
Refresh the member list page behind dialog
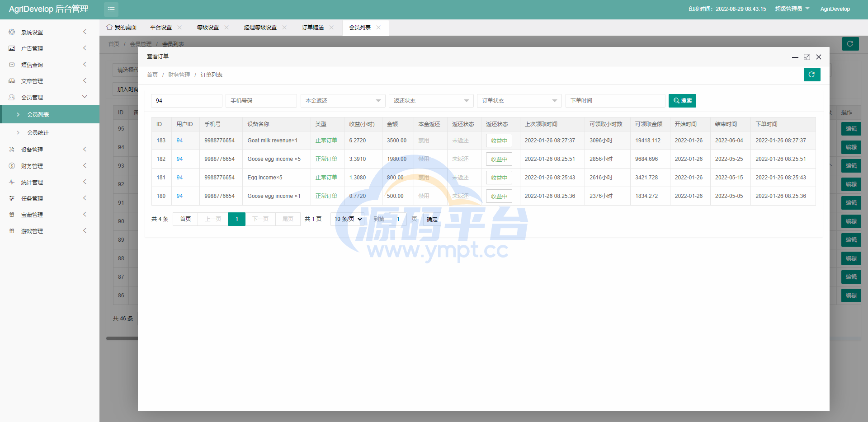(850, 44)
